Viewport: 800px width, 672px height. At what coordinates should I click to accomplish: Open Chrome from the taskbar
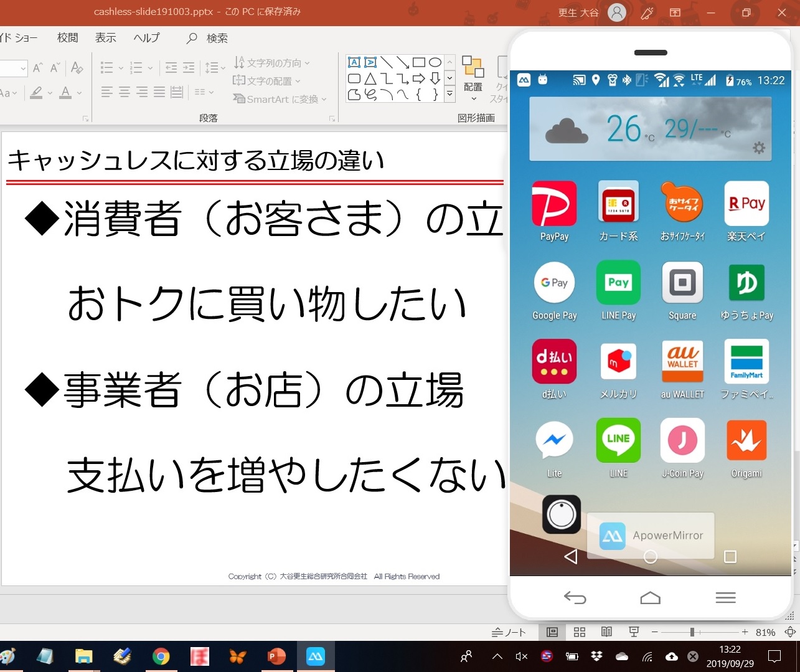pyautogui.click(x=161, y=656)
